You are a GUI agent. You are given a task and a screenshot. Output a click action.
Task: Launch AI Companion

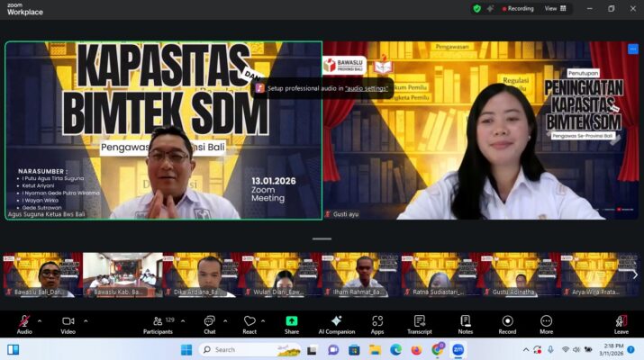pos(336,321)
